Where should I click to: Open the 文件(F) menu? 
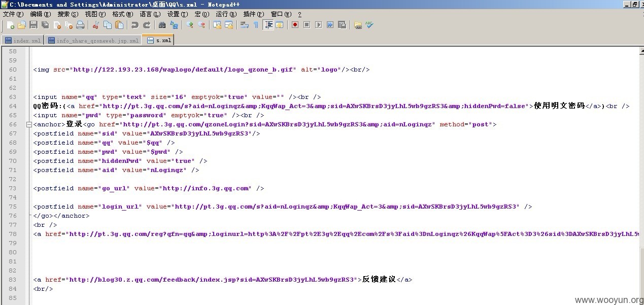pyautogui.click(x=13, y=14)
